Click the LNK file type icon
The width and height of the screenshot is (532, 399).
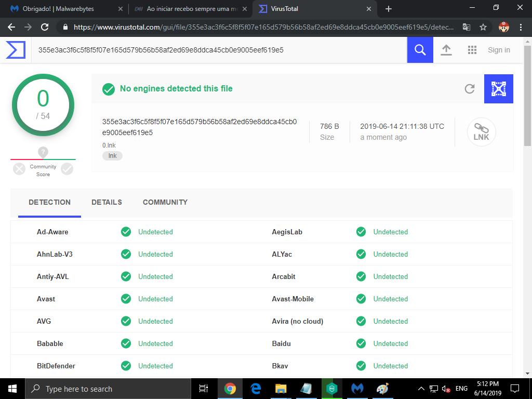[x=481, y=132]
